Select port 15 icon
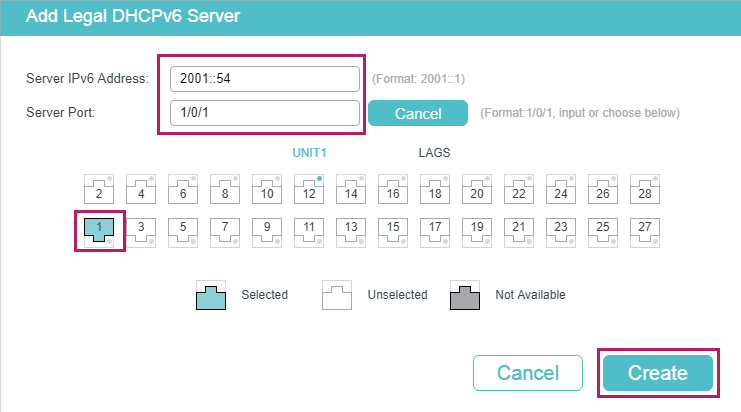741x412 pixels. tap(393, 232)
